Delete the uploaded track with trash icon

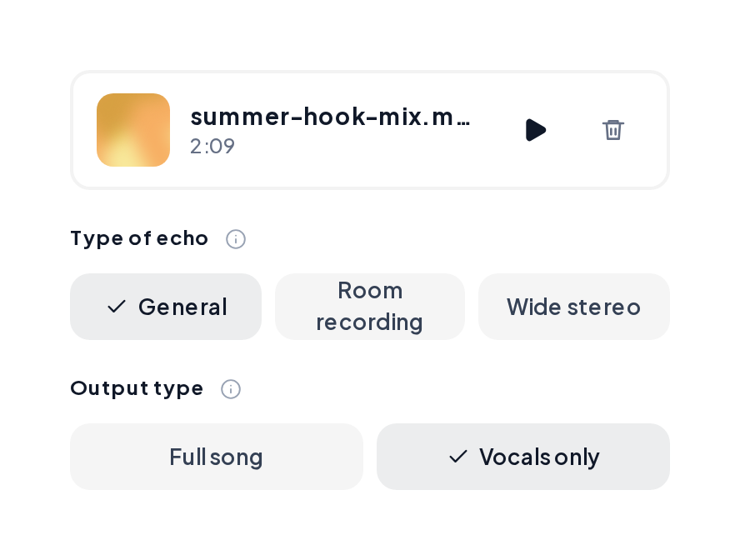coord(612,130)
